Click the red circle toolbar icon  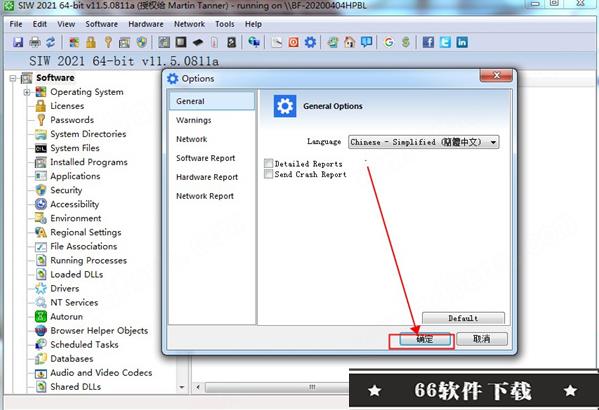[293, 42]
